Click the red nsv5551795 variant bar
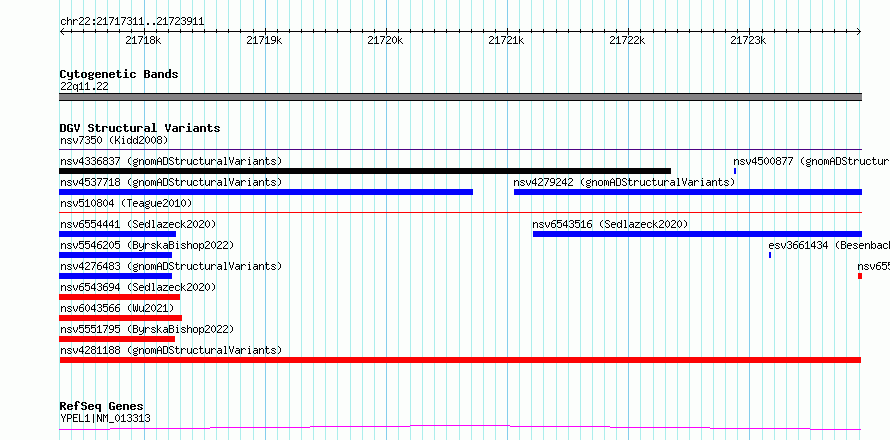Screen dimensions: 890x440 (117, 339)
